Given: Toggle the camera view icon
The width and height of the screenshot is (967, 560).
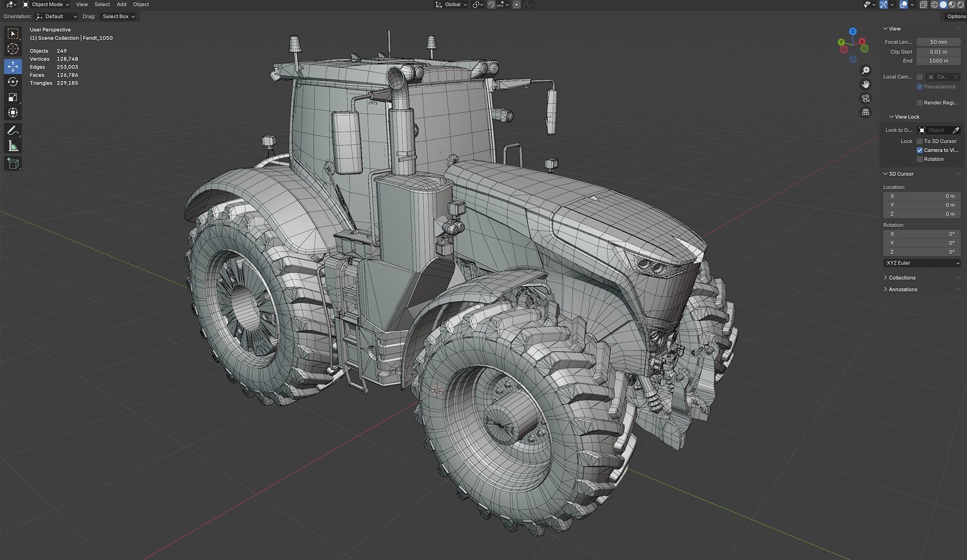Looking at the screenshot, I should click(866, 98).
